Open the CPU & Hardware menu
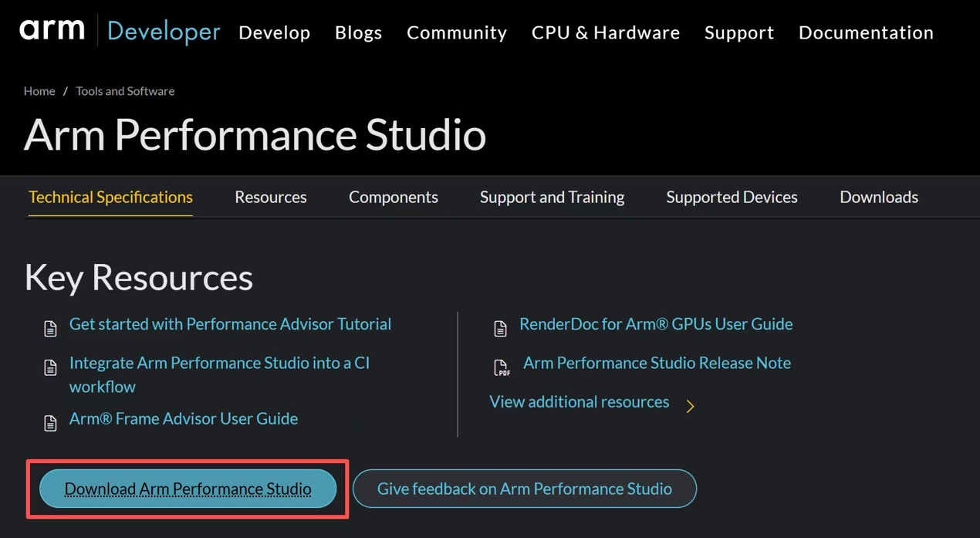This screenshot has height=538, width=980. click(x=606, y=32)
